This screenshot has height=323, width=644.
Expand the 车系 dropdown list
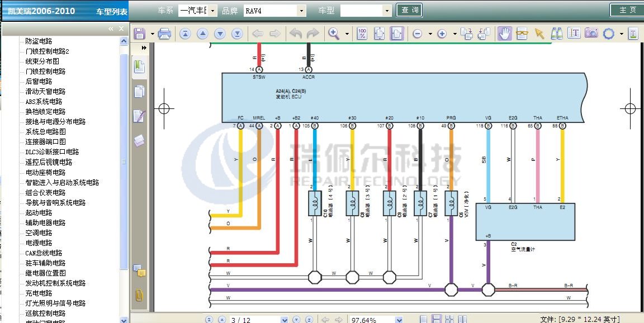(213, 11)
